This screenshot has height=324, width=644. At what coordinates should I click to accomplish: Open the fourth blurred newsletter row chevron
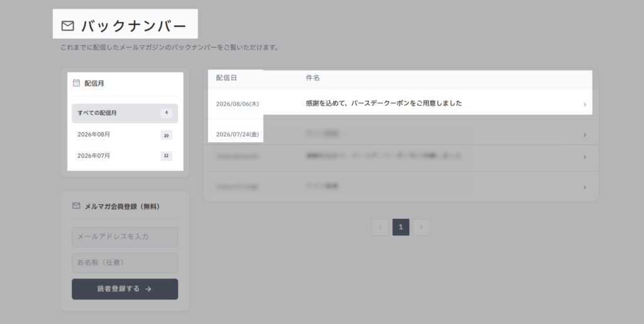[585, 187]
